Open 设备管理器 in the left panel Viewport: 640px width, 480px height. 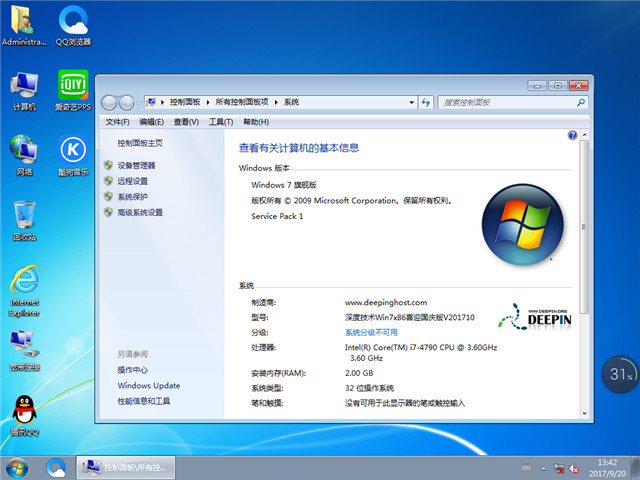tap(136, 165)
